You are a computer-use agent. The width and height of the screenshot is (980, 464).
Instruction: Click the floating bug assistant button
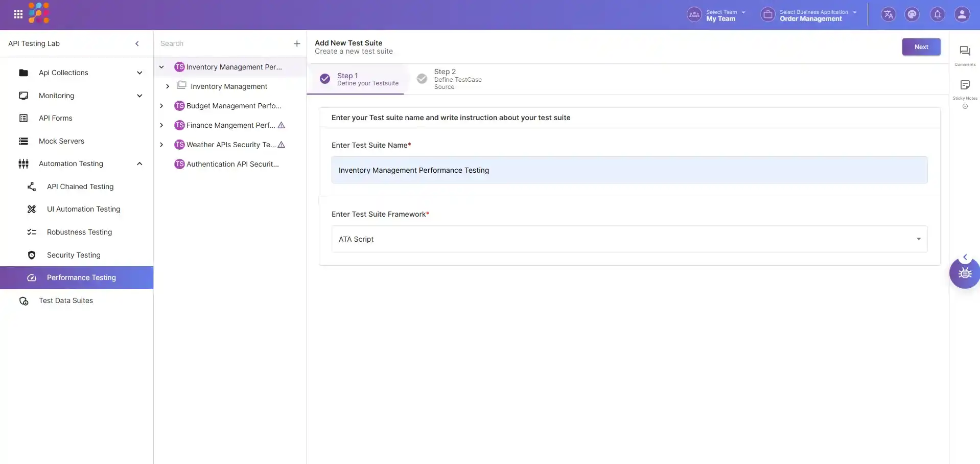[x=965, y=273]
